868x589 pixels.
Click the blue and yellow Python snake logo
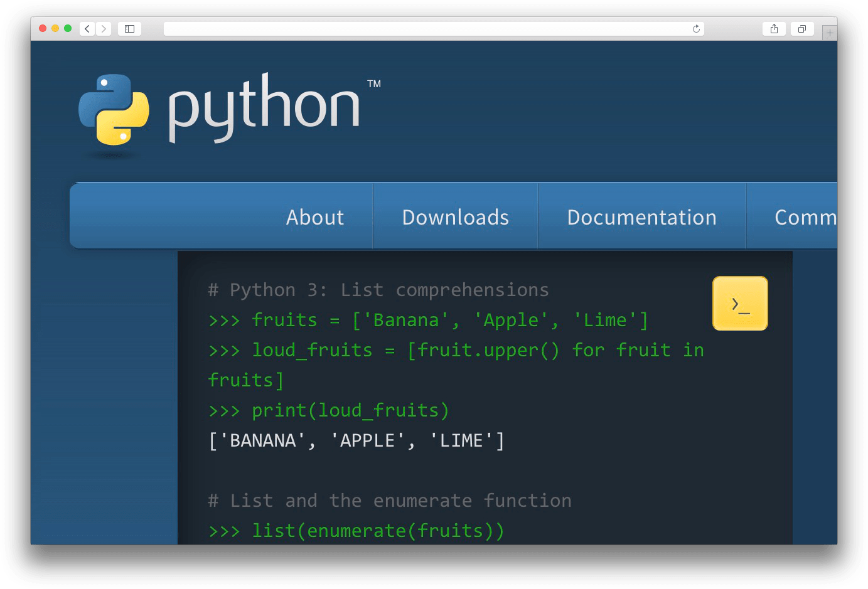click(x=114, y=110)
